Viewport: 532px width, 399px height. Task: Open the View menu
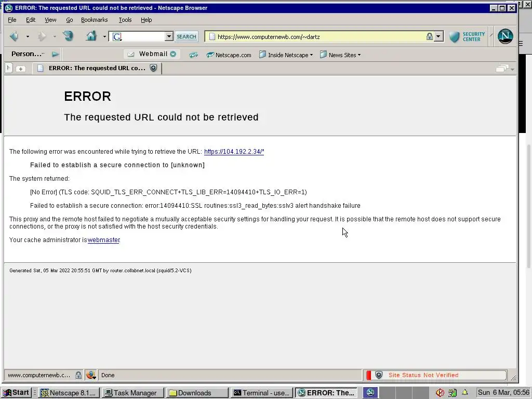[50, 20]
